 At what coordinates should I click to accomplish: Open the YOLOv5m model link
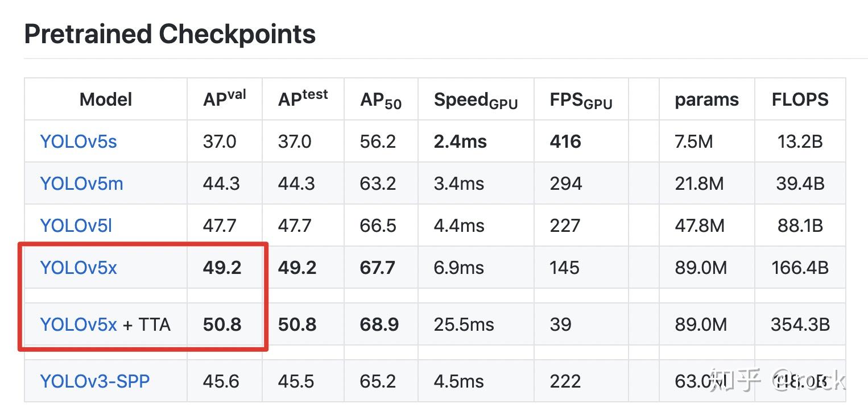(81, 183)
